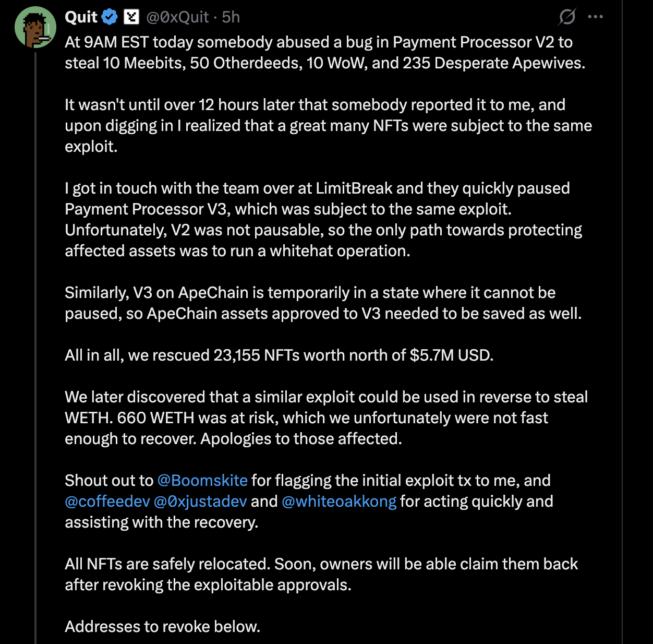The width and height of the screenshot is (653, 644).
Task: Click the text about V3 on ApeChain
Action: click(323, 303)
